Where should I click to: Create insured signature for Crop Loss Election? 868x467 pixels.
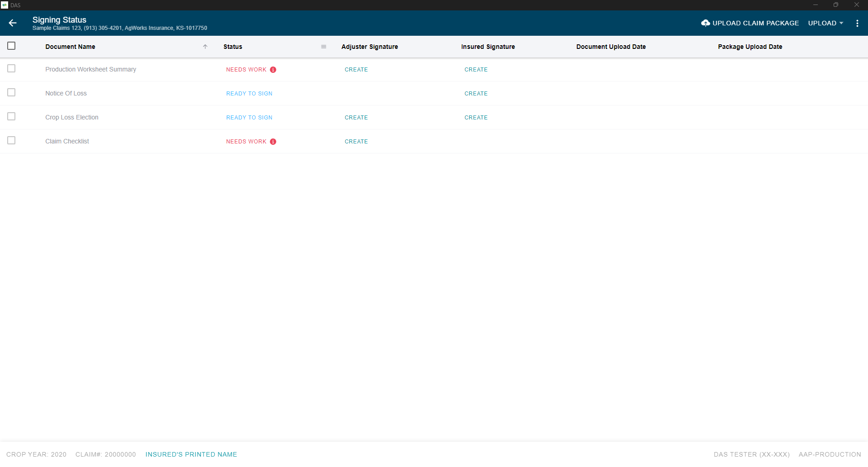(476, 118)
